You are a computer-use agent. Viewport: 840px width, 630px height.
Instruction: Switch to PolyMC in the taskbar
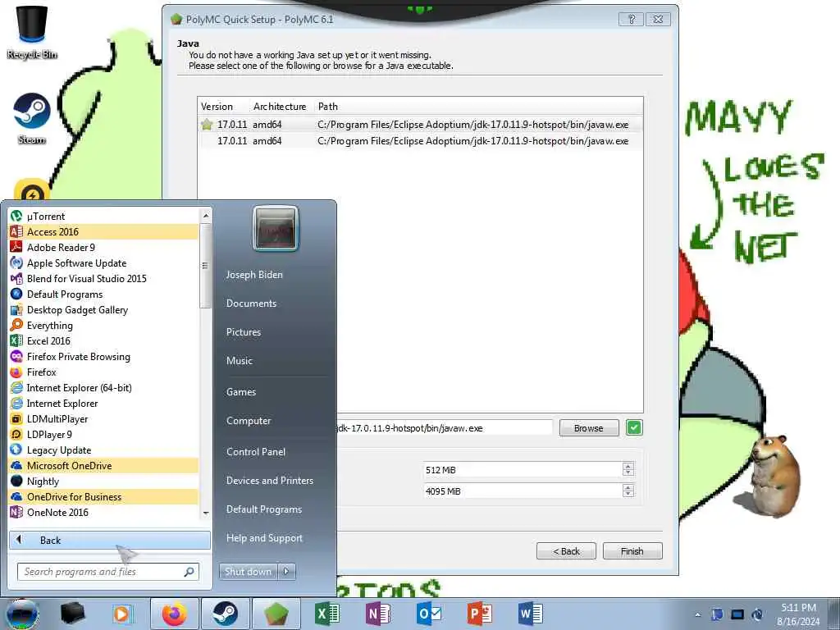(x=276, y=614)
